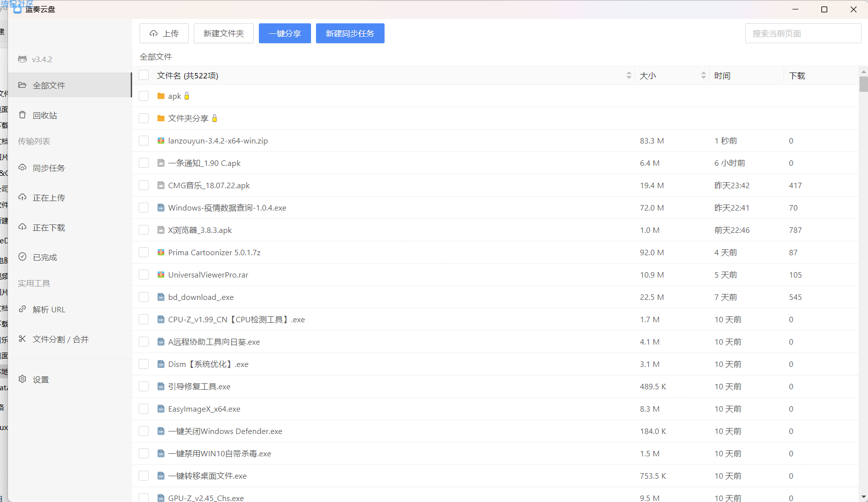Click file icon of X浏览器_3.8.3.apk
Screen dimensions: 868x502
(161, 230)
